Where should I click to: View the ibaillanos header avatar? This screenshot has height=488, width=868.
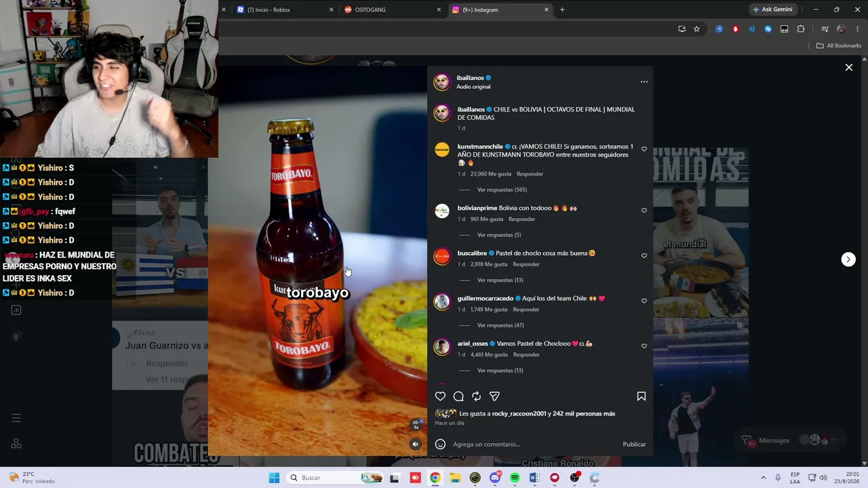[442, 82]
